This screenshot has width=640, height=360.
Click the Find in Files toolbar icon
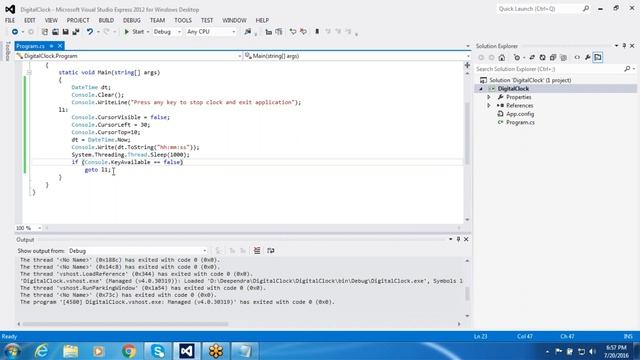pyautogui.click(x=248, y=31)
